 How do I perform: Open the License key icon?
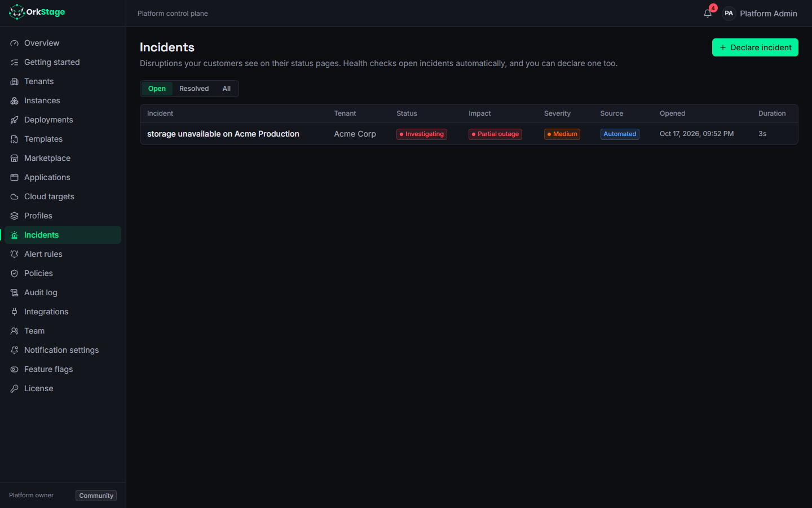[x=15, y=388]
